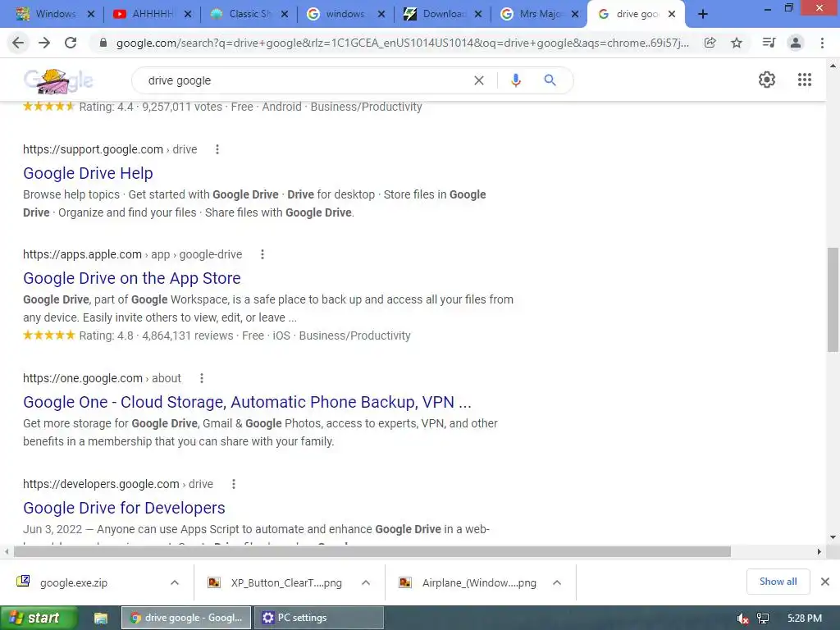This screenshot has width=840, height=630.
Task: Open the Airplane_(Window png download
Action: (478, 582)
